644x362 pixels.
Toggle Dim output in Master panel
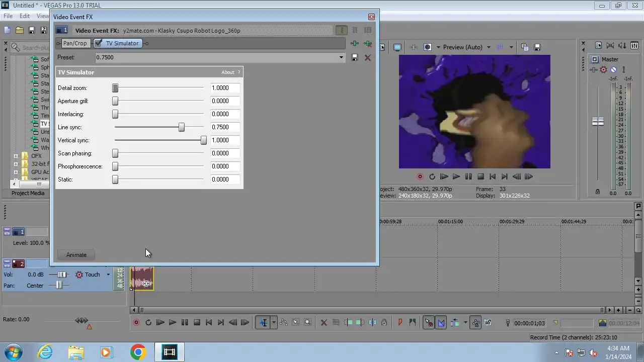point(623,45)
